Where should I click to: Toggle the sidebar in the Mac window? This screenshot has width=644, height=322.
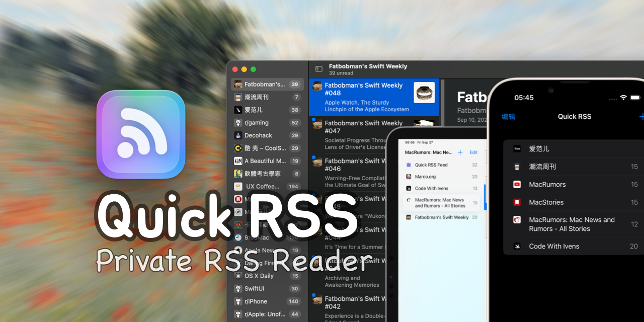click(x=318, y=69)
